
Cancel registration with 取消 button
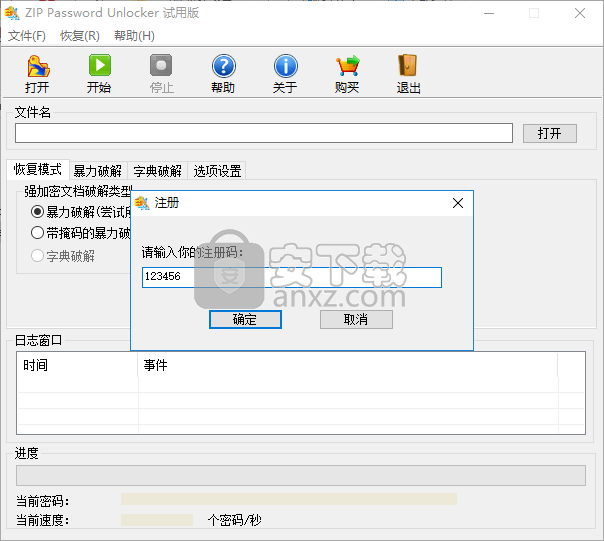pos(356,319)
